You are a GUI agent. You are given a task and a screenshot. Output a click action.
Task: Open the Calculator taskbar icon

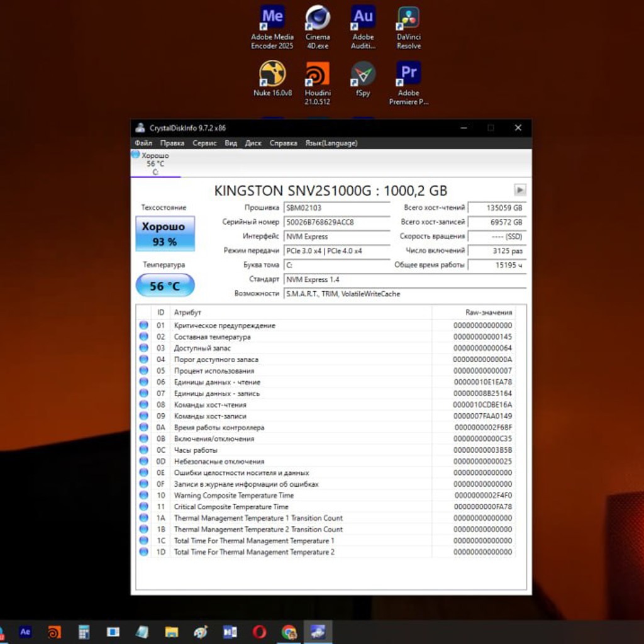[x=84, y=631]
